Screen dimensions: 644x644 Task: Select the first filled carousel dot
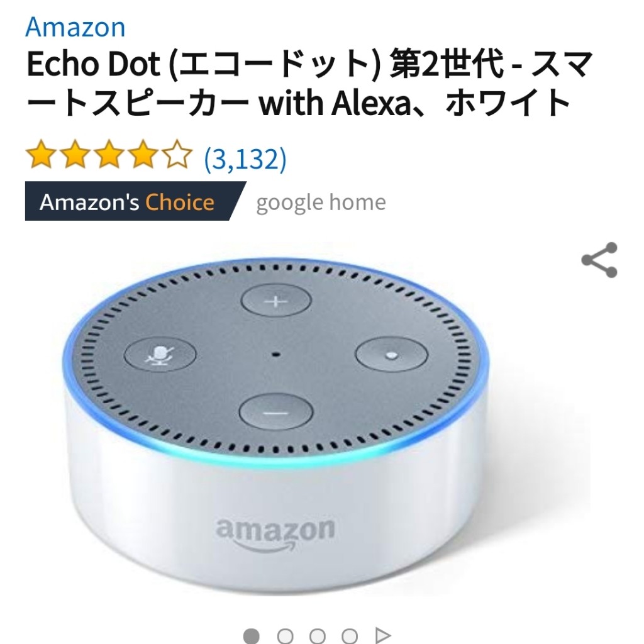point(252,636)
